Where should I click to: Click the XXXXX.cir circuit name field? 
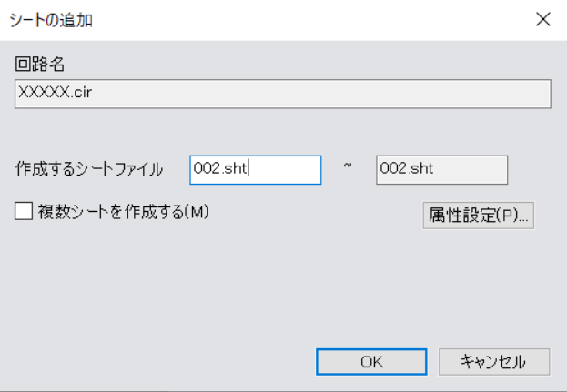(283, 94)
